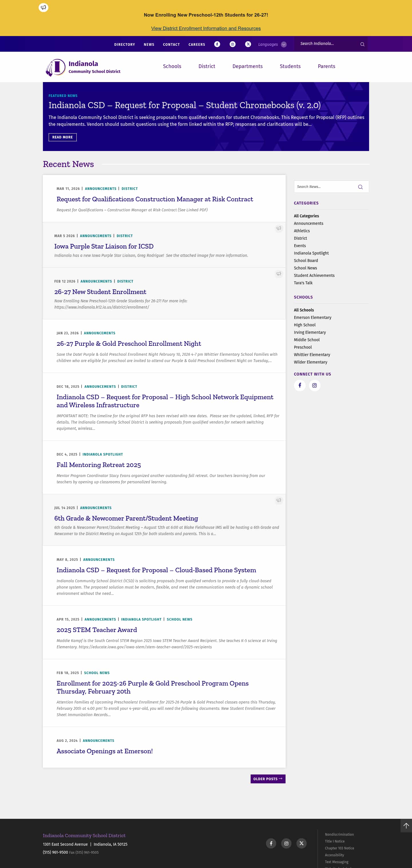Click Indianola Spotlight tag on Dec 4 post
412x868 pixels.
102,454
